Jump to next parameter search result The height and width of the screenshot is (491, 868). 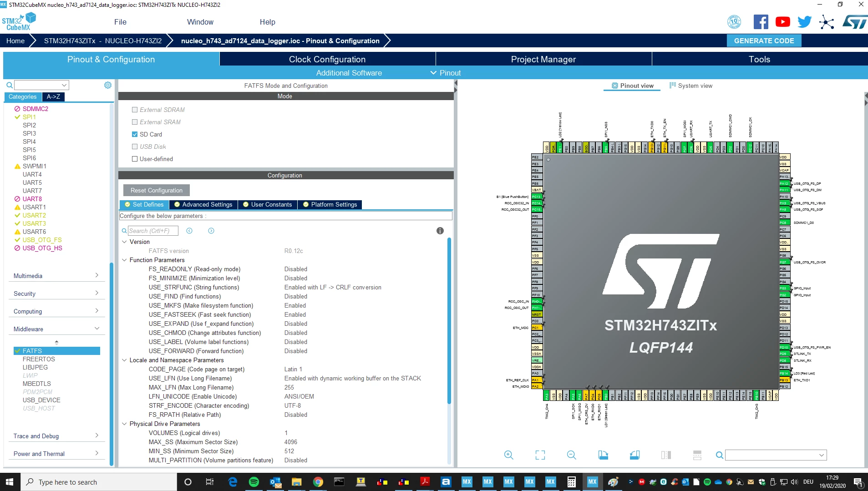tap(211, 231)
